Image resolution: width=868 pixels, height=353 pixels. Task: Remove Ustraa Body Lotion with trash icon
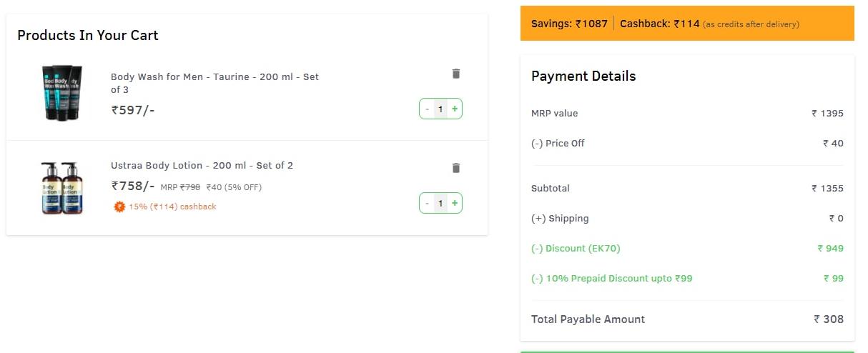(456, 168)
